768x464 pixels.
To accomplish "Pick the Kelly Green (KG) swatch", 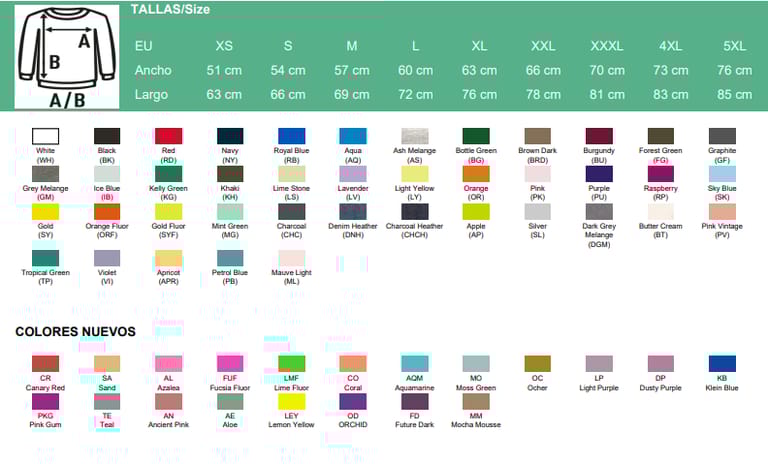I will (x=168, y=173).
